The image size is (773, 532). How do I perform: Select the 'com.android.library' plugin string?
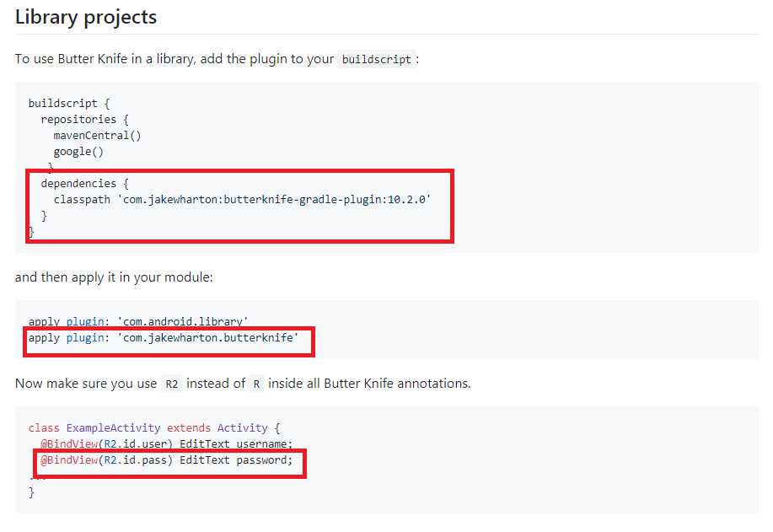coord(183,321)
